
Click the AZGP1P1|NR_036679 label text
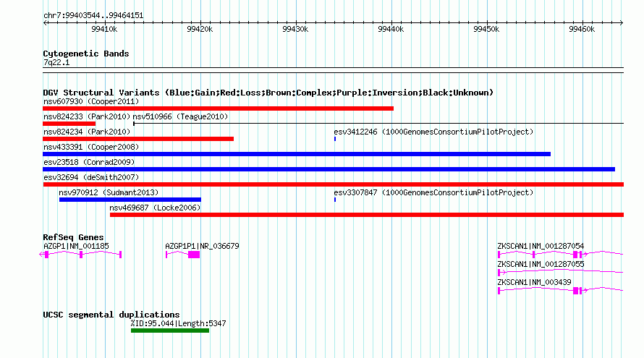point(202,247)
